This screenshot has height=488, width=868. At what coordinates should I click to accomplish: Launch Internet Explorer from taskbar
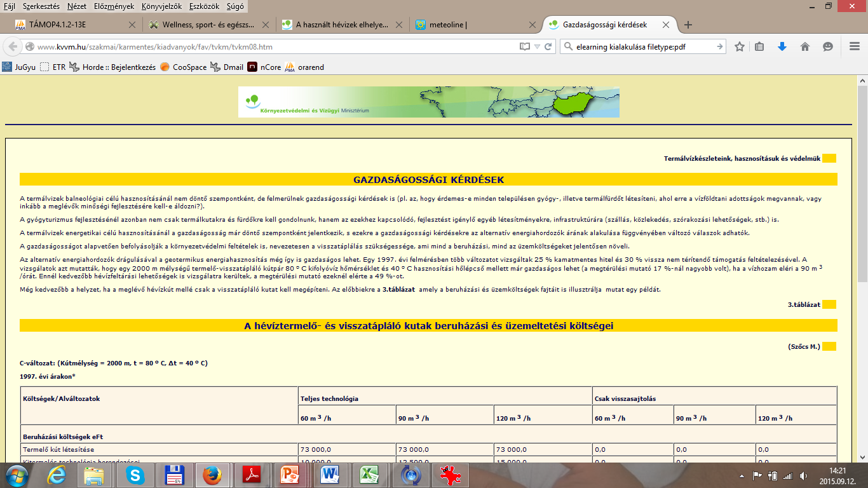point(56,475)
